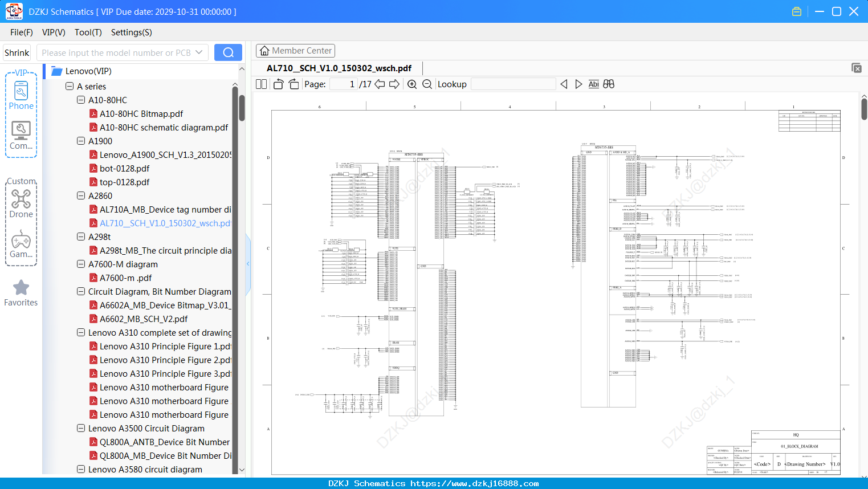Screen dimensions: 868x489
Task: Click the Shrink button
Action: 17,52
